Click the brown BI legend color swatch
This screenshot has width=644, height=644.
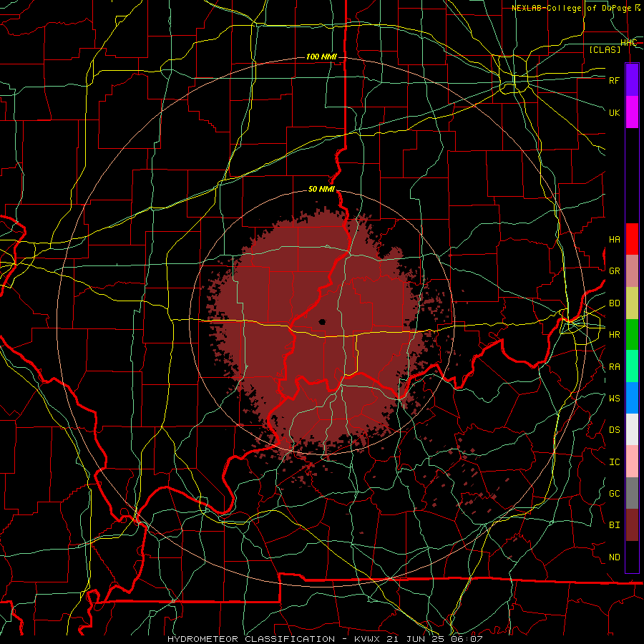(632, 525)
